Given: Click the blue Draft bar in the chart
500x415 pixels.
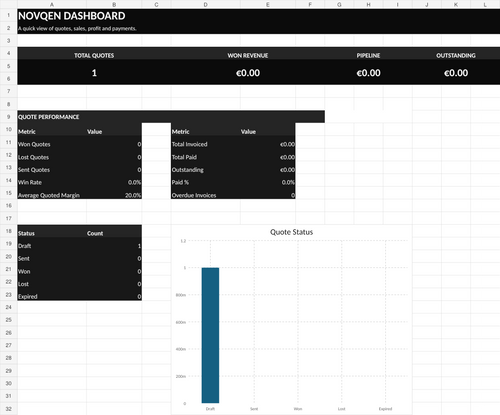Looking at the screenshot, I should click(x=210, y=335).
